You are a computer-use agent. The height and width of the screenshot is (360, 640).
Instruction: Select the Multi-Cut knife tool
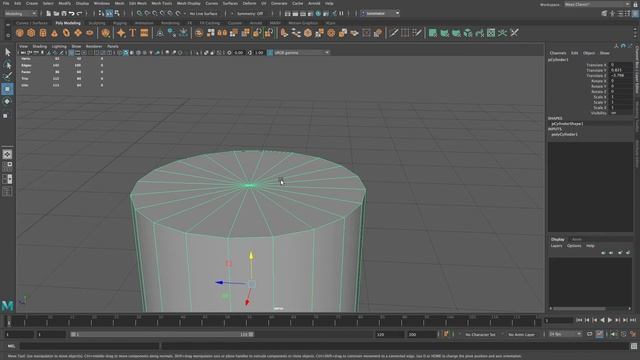pyautogui.click(x=393, y=33)
